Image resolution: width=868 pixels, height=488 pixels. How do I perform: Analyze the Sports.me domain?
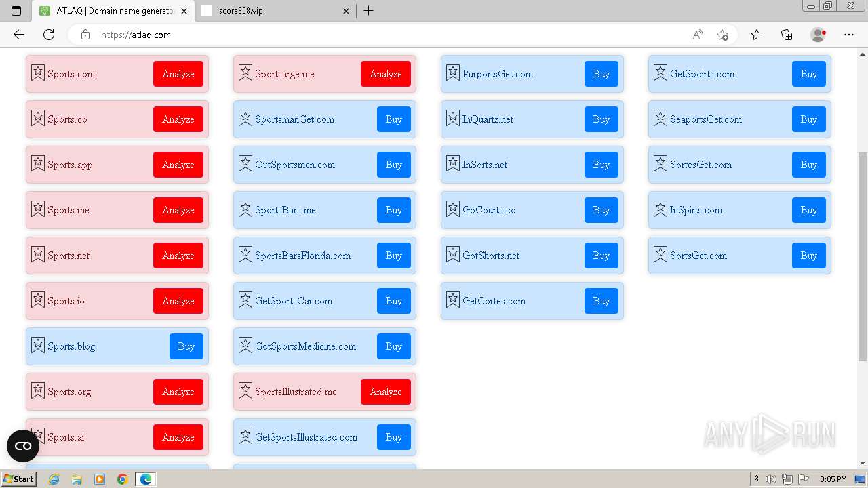pos(178,210)
